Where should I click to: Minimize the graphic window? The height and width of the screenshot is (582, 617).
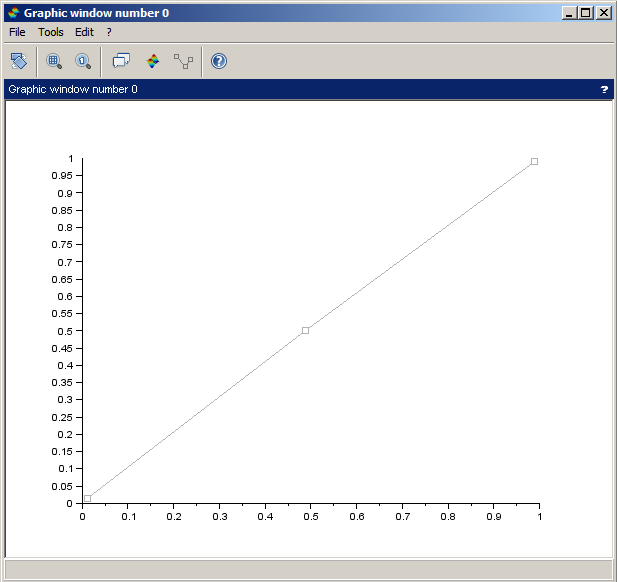tap(570, 13)
